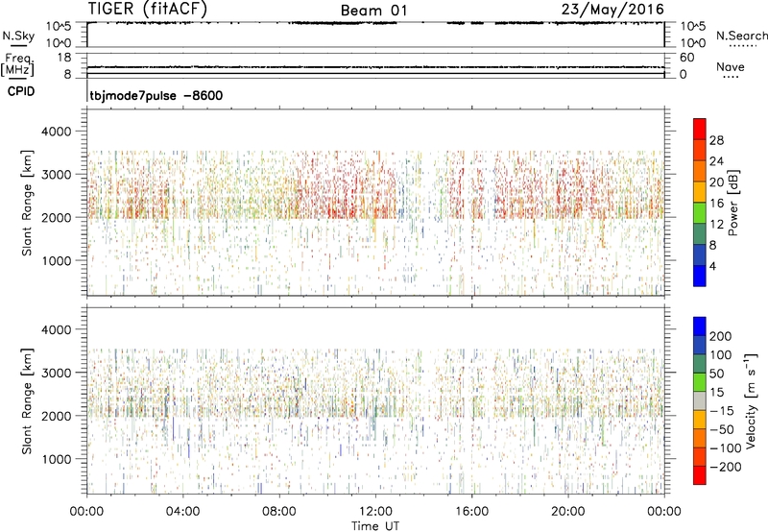This screenshot has height=532, width=768.
Task: Click the 60 tick on Nave axis
Action: click(x=686, y=58)
